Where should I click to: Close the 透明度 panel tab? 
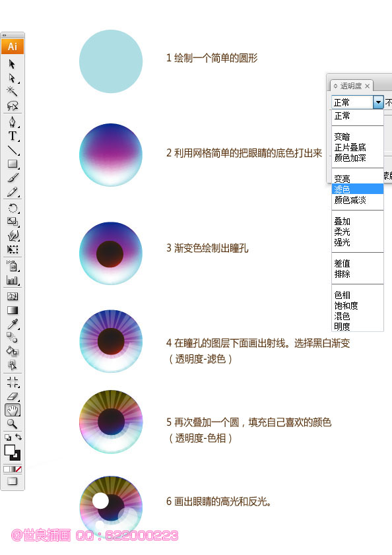367,86
